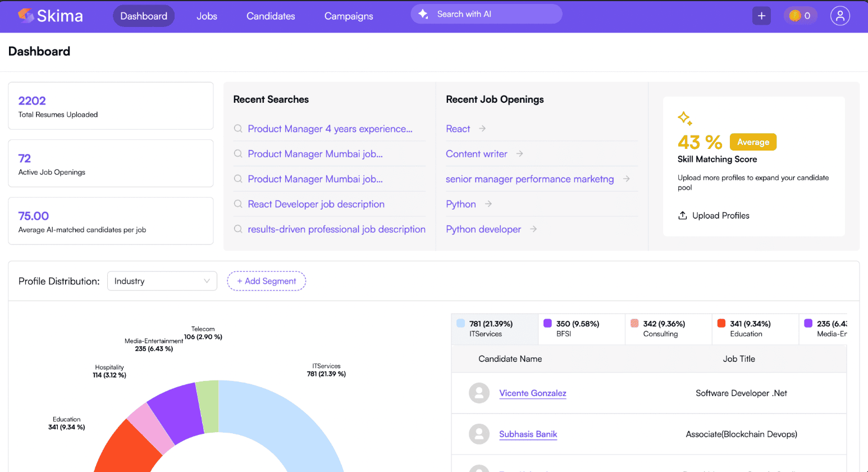Click Vicente Gonzalez avatar icon
This screenshot has width=868, height=472.
479,393
